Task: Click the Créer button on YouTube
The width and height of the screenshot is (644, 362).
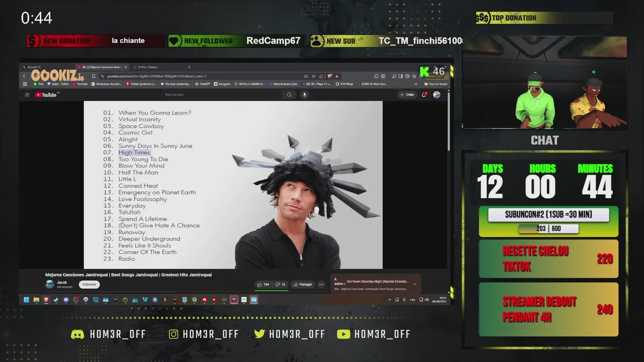Action: pyautogui.click(x=407, y=95)
